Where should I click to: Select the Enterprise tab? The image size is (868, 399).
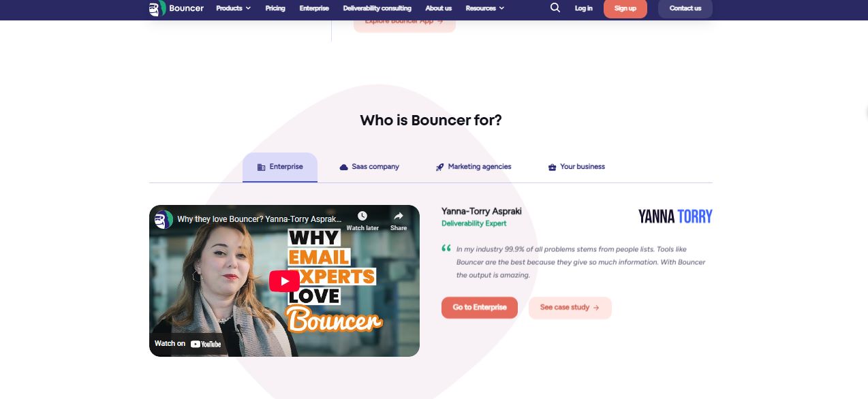click(x=280, y=167)
